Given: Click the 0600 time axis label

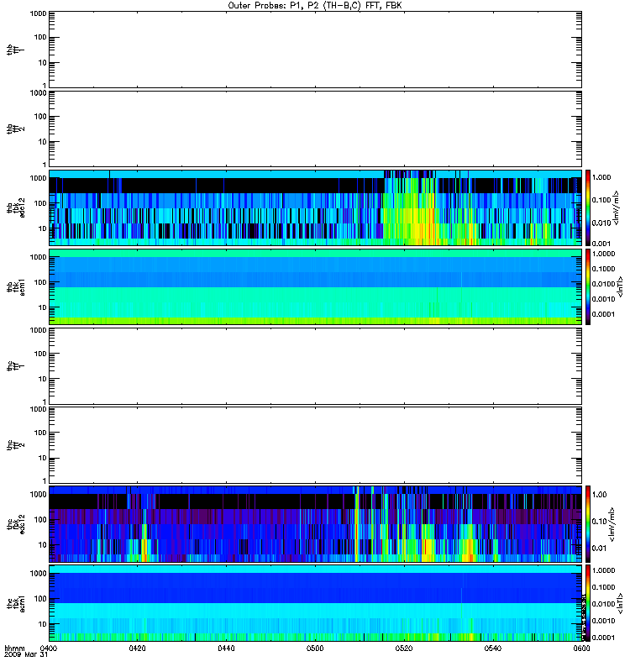Looking at the screenshot, I should coord(581,648).
